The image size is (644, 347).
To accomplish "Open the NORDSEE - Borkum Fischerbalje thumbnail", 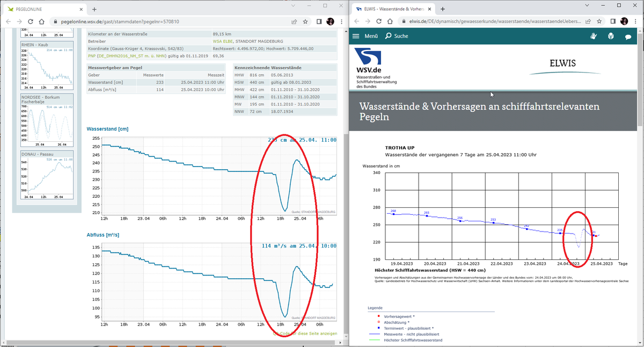I will 48,121.
